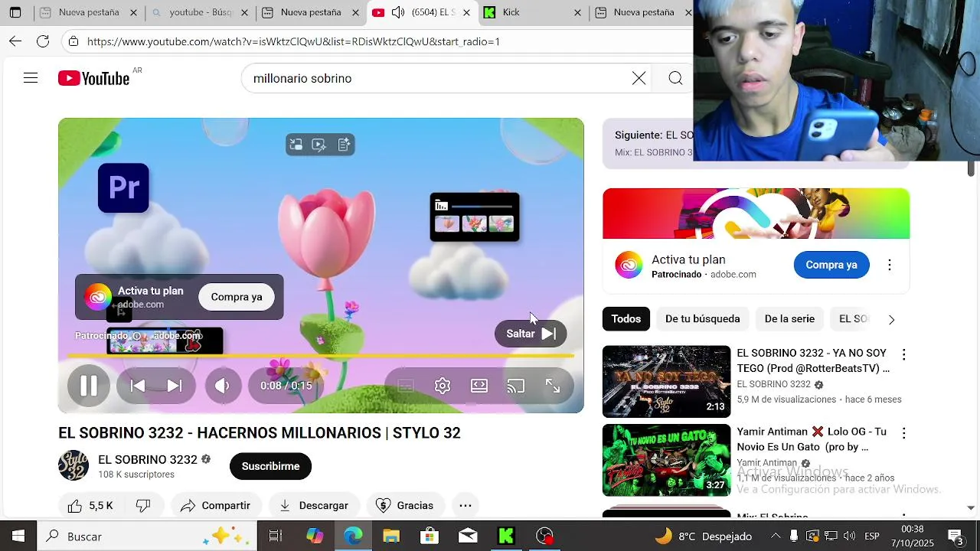The image size is (980, 551).
Task: Subscribe with the Suscribirme button
Action: pos(270,466)
